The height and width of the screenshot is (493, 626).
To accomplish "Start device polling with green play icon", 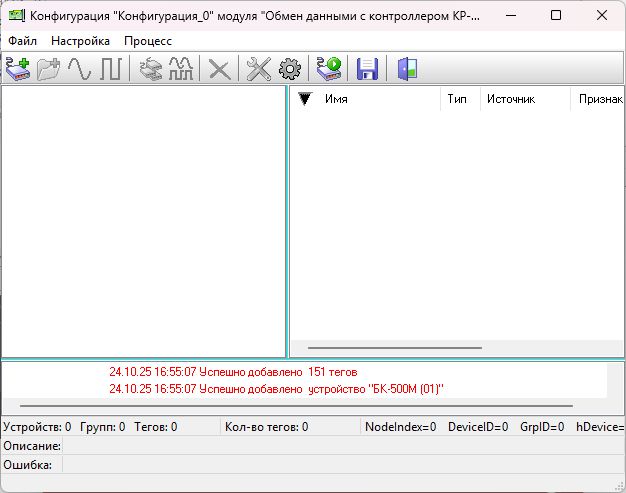I will [329, 69].
